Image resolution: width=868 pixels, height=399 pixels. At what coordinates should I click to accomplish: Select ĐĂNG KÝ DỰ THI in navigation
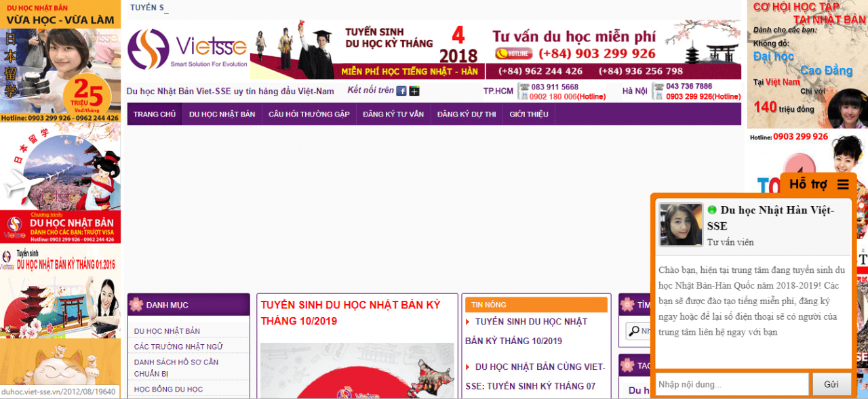[x=467, y=114]
